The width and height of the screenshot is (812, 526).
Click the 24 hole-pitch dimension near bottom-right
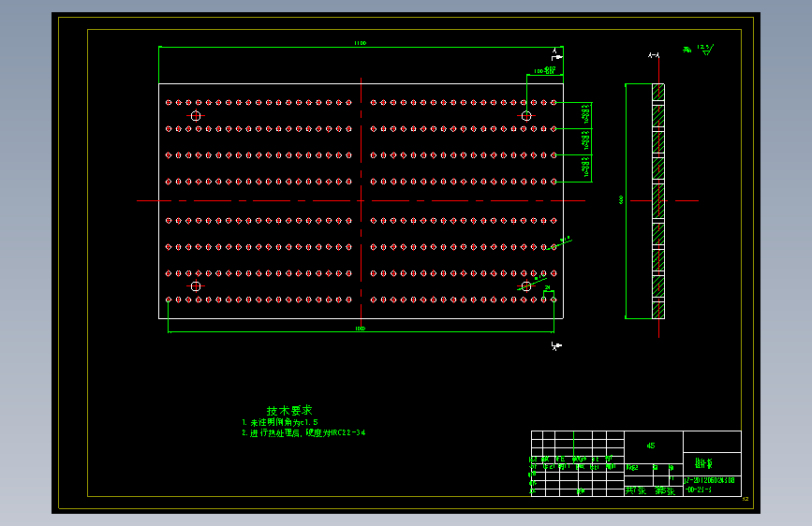(548, 288)
